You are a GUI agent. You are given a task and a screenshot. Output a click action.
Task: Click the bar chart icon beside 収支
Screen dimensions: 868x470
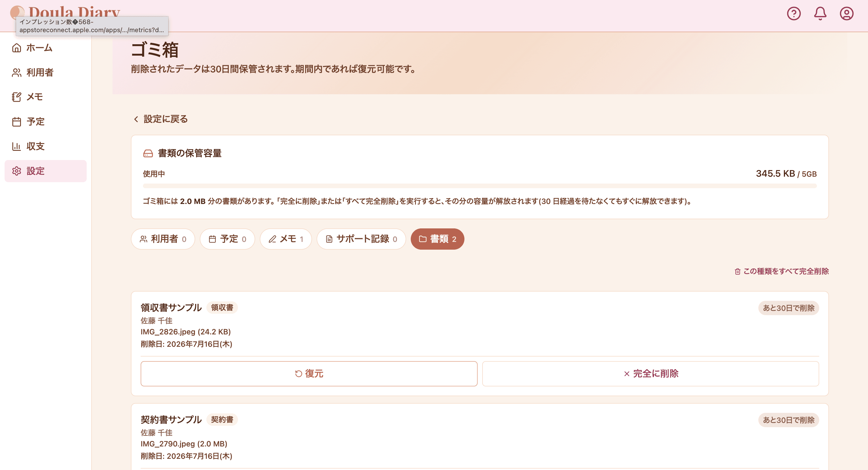click(17, 146)
